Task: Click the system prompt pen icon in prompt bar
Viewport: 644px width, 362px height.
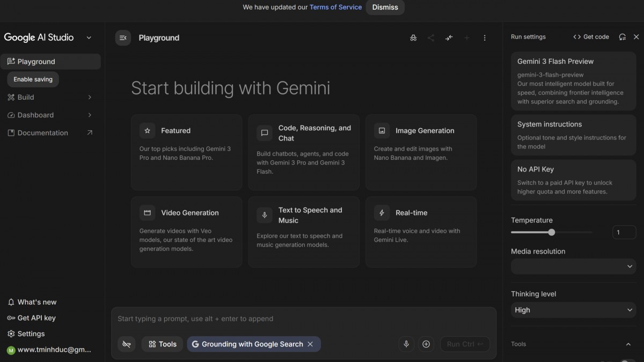Action: [x=127, y=344]
